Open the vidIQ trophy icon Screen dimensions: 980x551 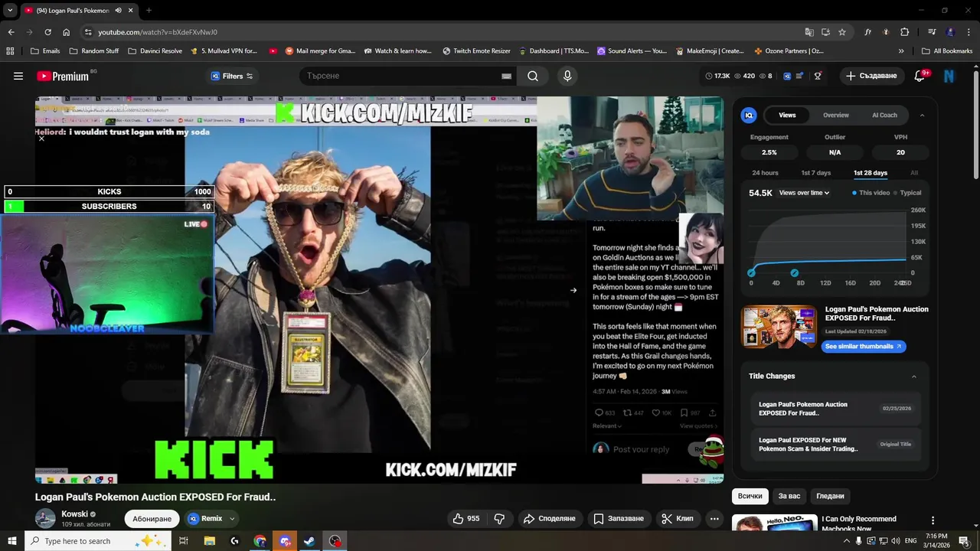(x=818, y=76)
